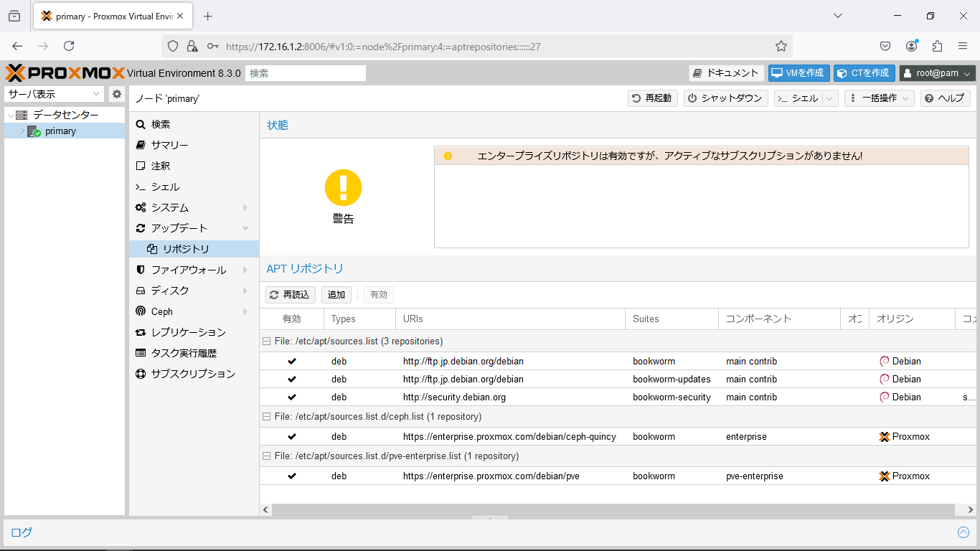Open the ファイアウォール menu item
This screenshot has width=980, height=551.
[x=194, y=270]
